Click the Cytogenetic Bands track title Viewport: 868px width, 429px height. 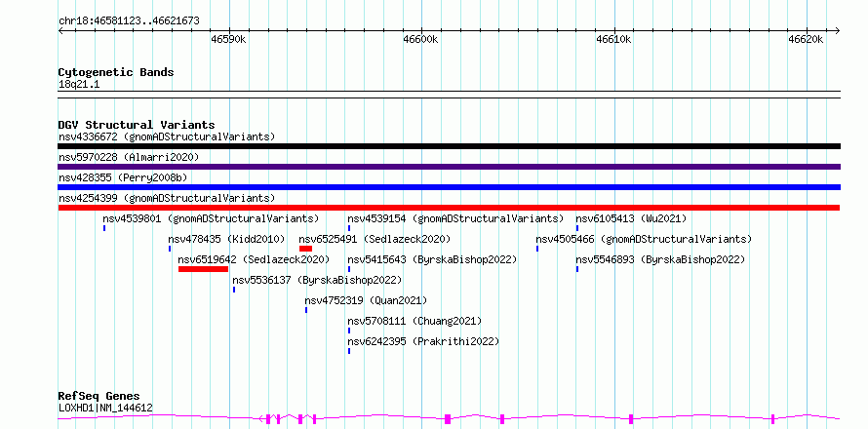[x=116, y=72]
